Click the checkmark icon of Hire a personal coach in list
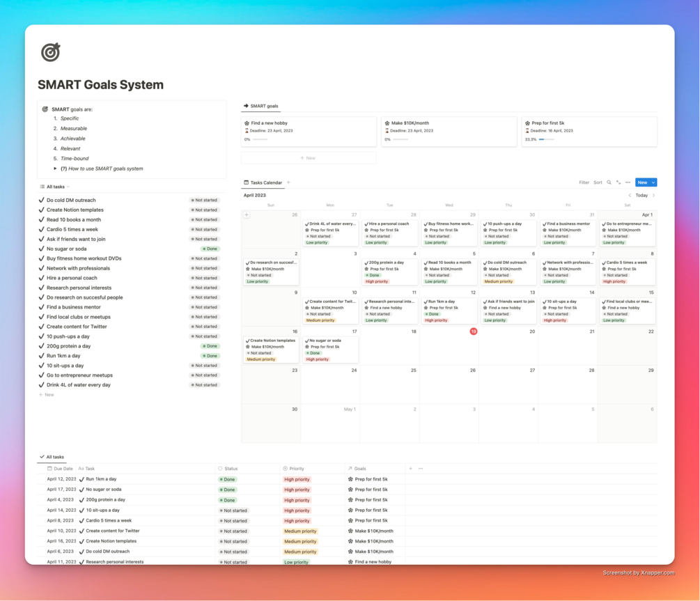The width and height of the screenshot is (700, 601). (x=42, y=278)
